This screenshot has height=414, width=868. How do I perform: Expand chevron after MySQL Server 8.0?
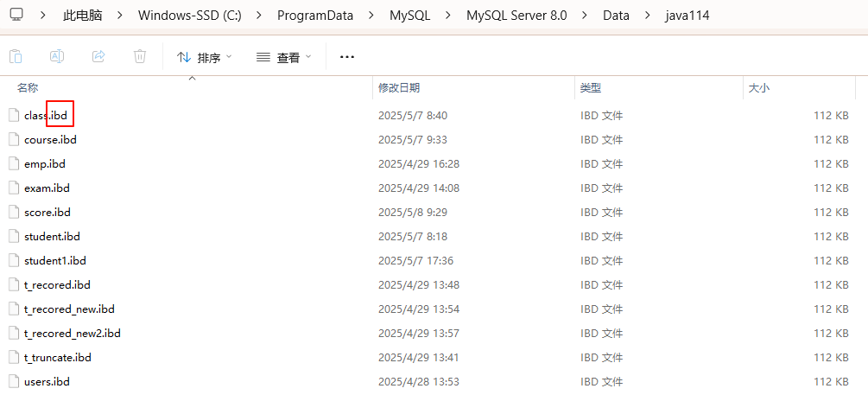pos(585,16)
